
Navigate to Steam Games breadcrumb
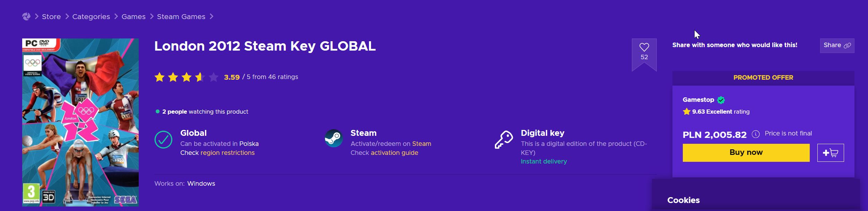[181, 17]
